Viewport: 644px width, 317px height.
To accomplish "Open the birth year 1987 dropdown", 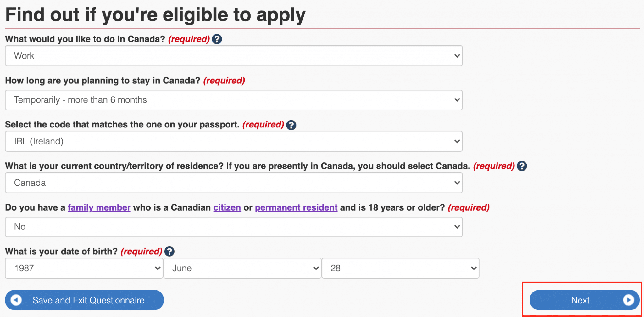I will [x=84, y=268].
